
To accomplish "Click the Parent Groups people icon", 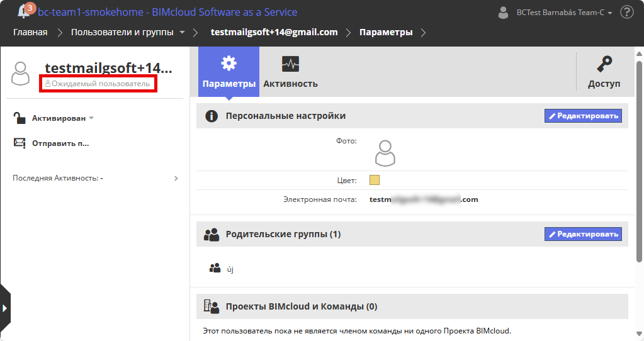I will [x=212, y=235].
